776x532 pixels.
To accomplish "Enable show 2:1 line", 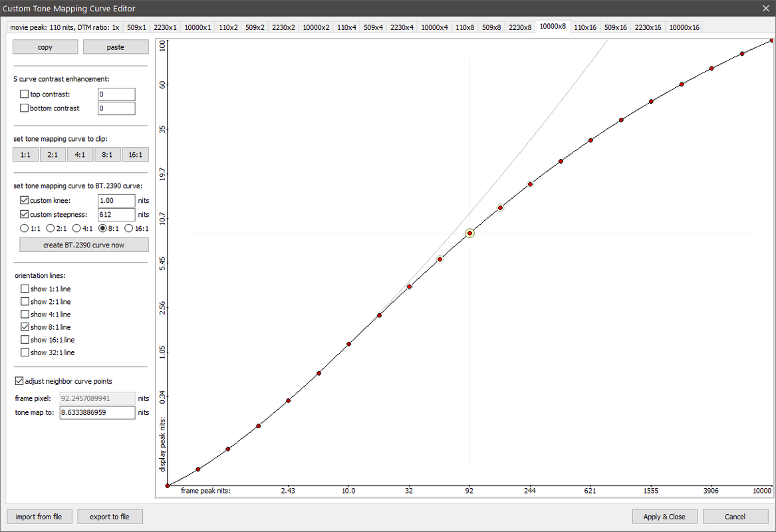I will tap(25, 301).
